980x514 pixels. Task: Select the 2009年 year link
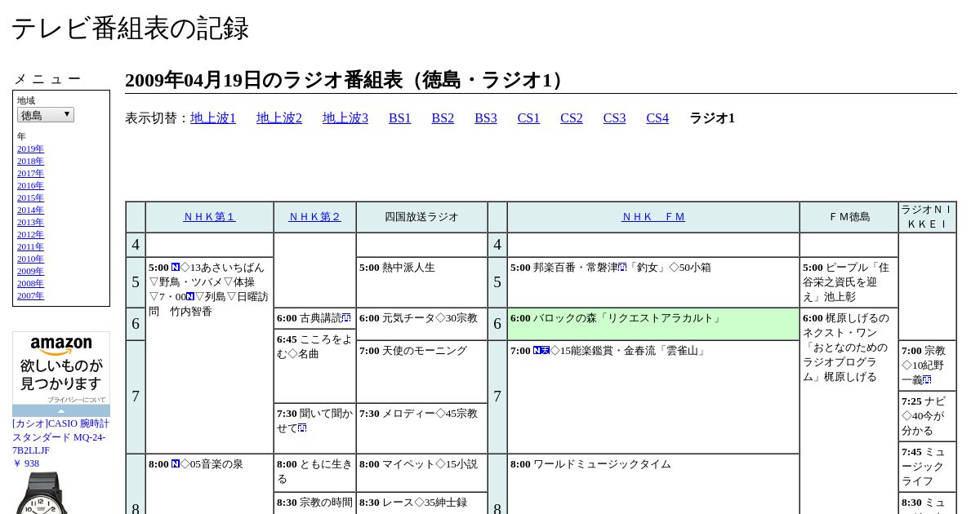[30, 271]
